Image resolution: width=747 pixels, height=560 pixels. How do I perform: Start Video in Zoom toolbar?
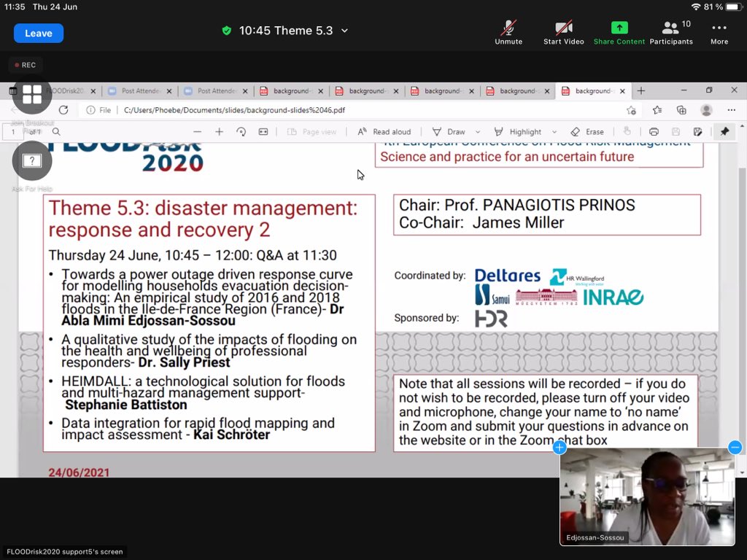(564, 32)
